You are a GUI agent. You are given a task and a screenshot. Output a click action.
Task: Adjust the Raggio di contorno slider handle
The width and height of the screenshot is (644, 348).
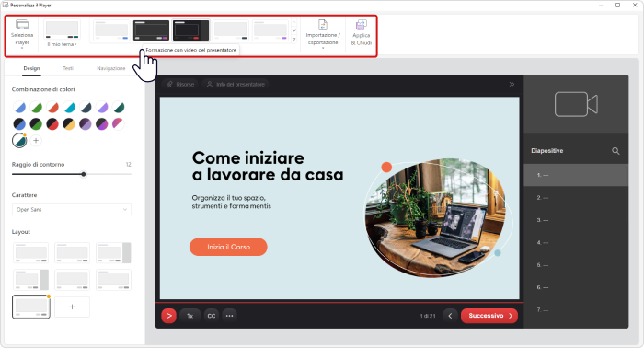pyautogui.click(x=84, y=174)
